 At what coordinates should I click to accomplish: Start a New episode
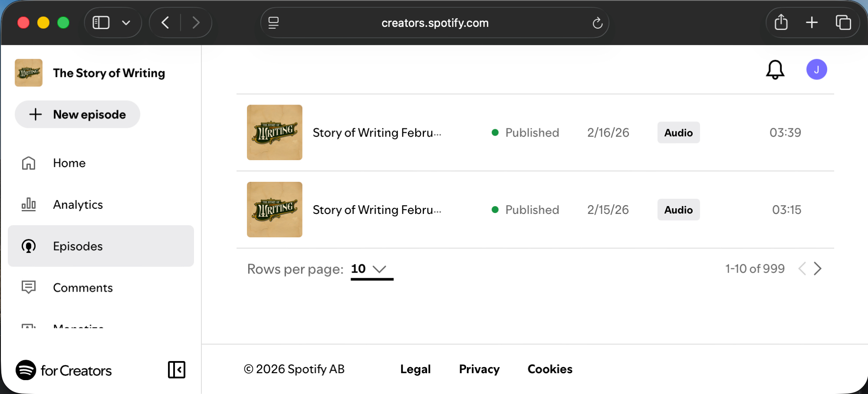click(77, 115)
